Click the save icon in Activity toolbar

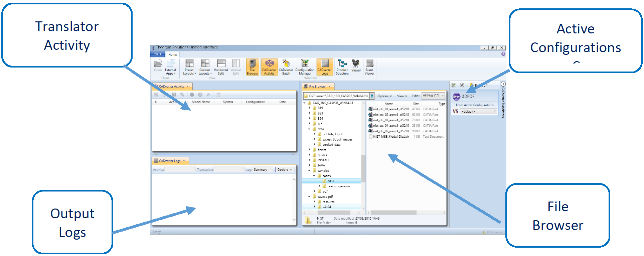pyautogui.click(x=173, y=95)
